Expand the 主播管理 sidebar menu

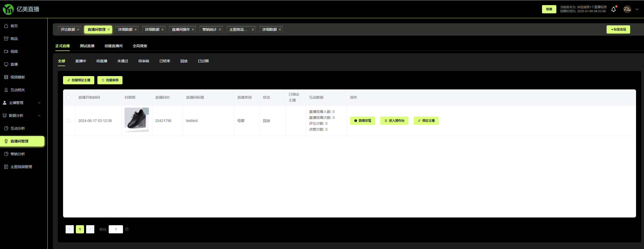click(x=22, y=103)
